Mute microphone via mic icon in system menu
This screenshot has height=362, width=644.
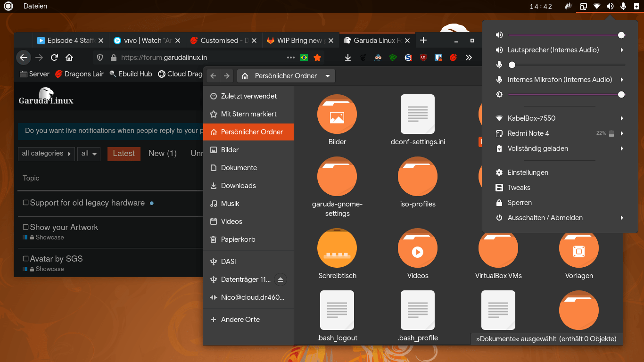[499, 65]
